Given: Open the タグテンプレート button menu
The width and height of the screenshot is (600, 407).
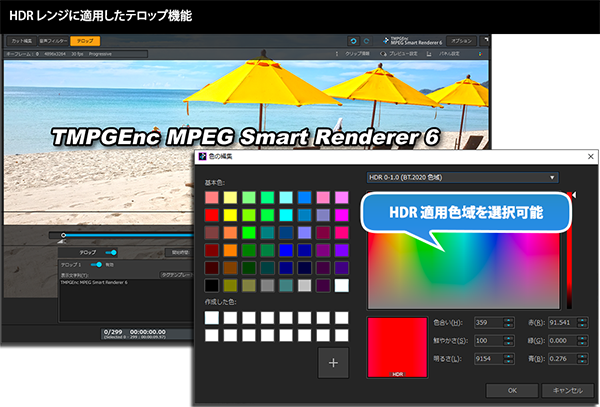Looking at the screenshot, I should point(177,275).
